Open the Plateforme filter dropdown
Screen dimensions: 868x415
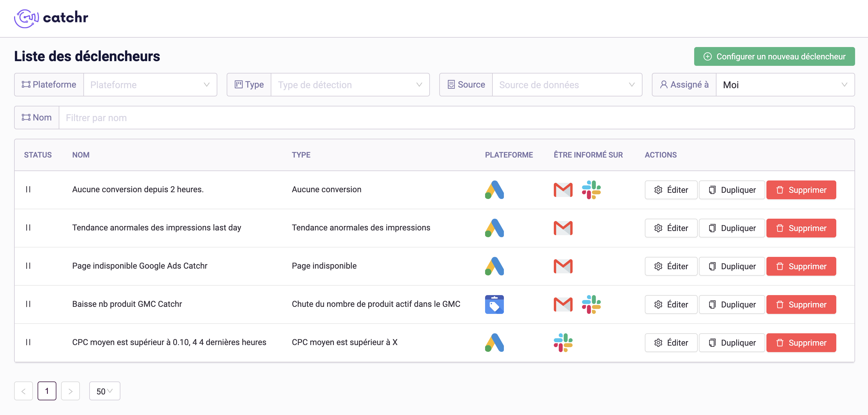tap(150, 85)
